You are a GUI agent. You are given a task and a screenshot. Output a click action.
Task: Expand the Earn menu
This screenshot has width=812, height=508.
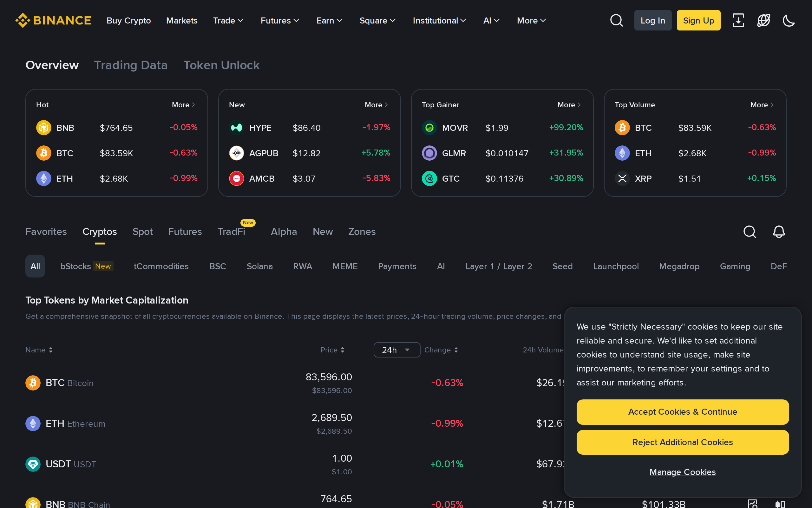(x=330, y=21)
